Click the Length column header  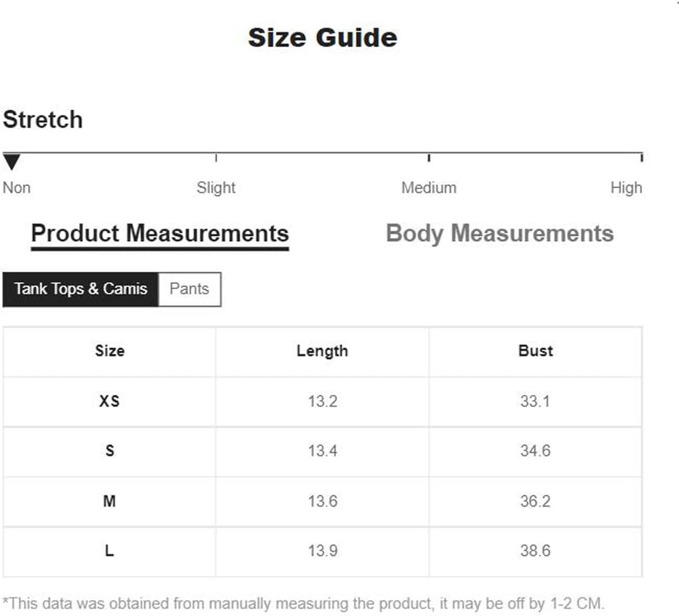pos(322,351)
